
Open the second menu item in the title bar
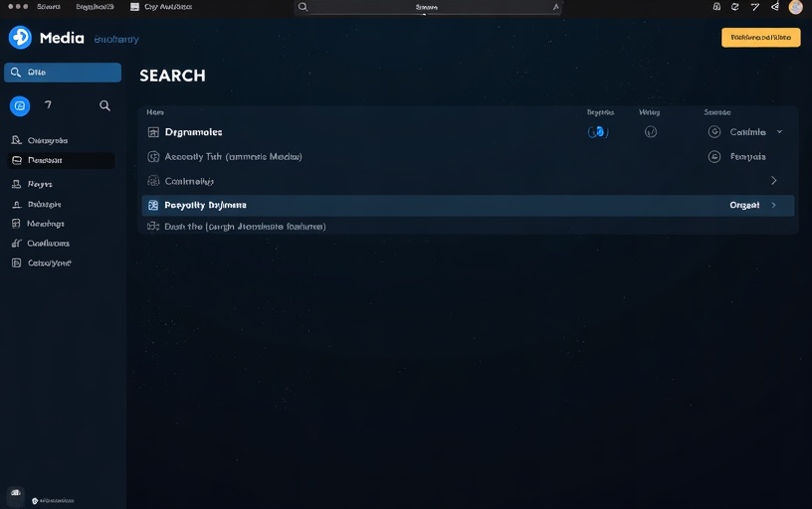point(95,7)
